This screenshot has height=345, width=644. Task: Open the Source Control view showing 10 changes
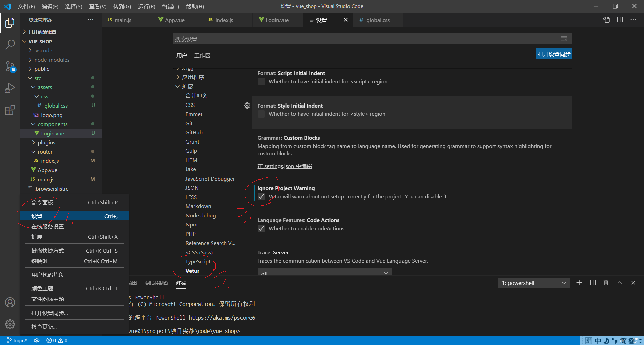click(x=10, y=66)
